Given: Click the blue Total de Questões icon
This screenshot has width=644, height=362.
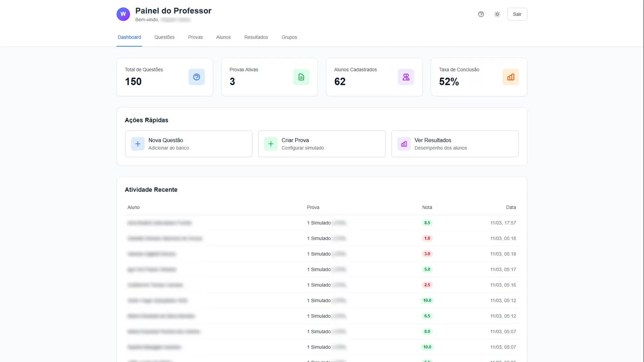Looking at the screenshot, I should tap(197, 77).
